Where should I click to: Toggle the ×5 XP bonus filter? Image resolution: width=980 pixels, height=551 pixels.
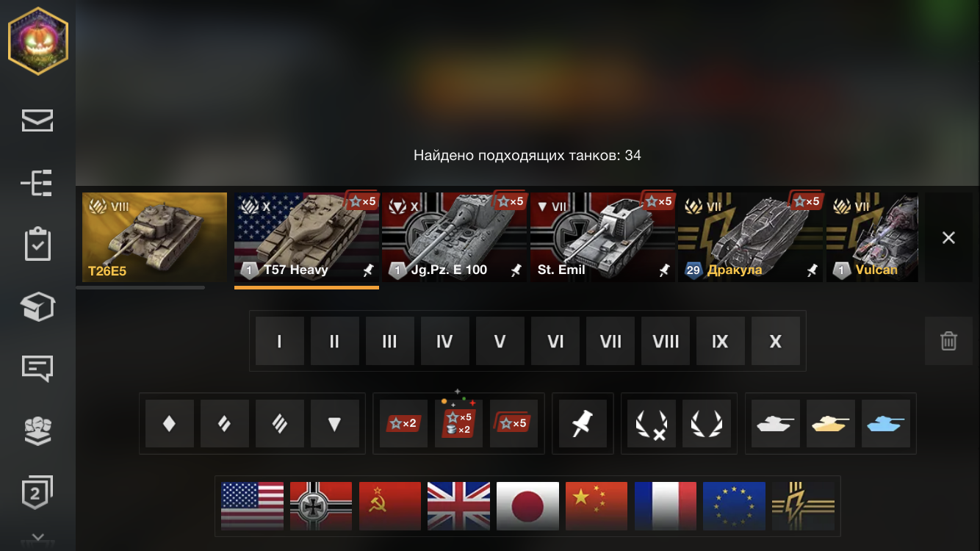(514, 424)
